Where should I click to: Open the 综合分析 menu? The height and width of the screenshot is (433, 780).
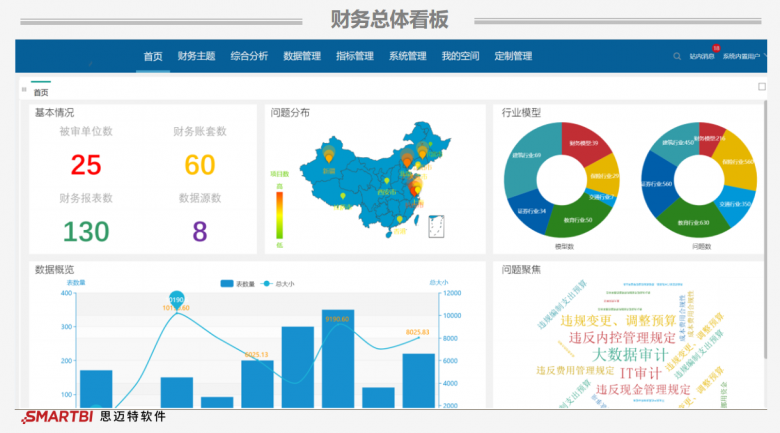pos(249,56)
